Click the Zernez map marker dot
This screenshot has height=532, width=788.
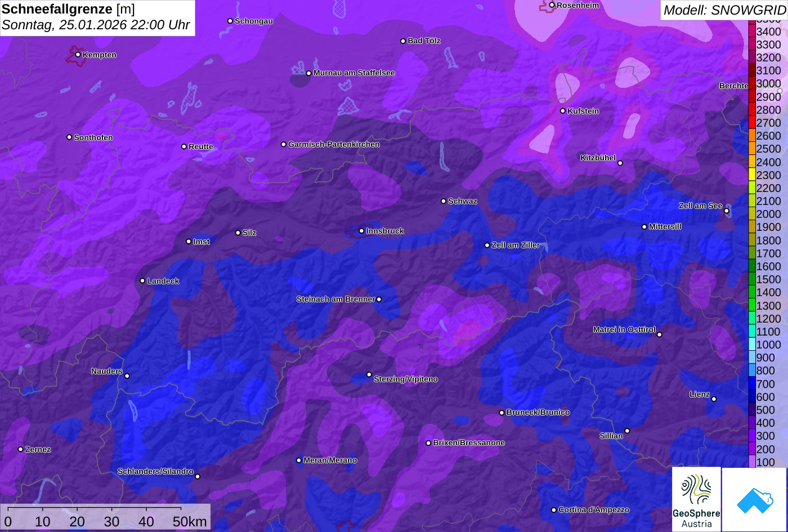click(x=21, y=449)
